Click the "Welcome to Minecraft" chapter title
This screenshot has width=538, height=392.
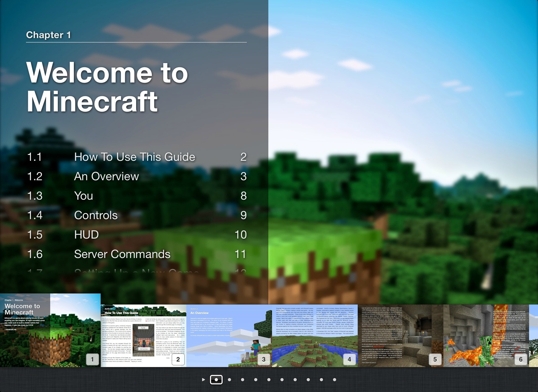point(107,87)
